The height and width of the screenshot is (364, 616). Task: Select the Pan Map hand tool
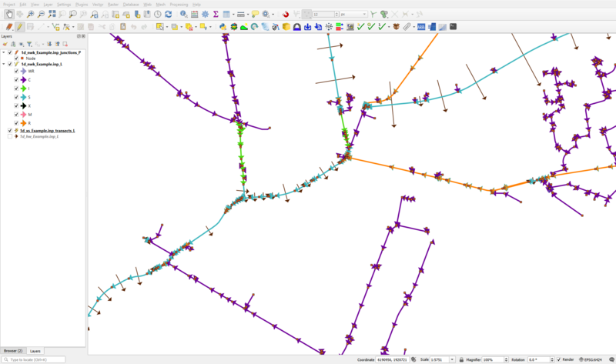point(8,15)
